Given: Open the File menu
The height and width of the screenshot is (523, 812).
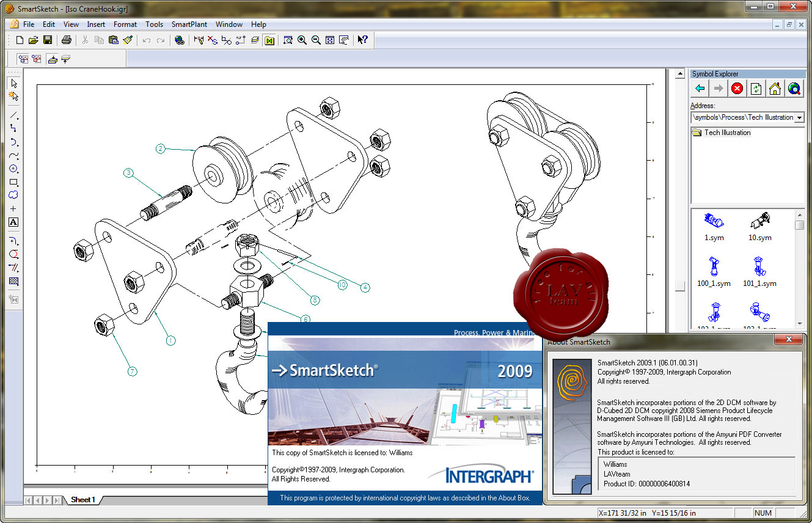Looking at the screenshot, I should 29,24.
